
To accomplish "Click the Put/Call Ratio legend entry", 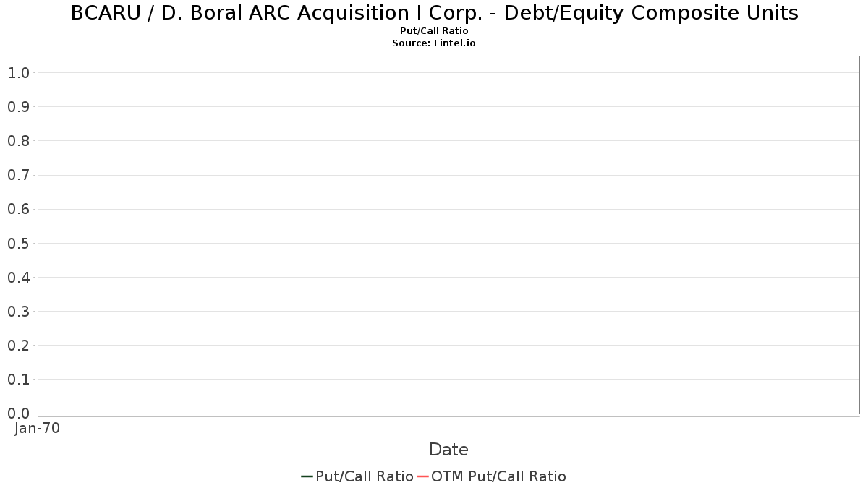I will (x=357, y=476).
